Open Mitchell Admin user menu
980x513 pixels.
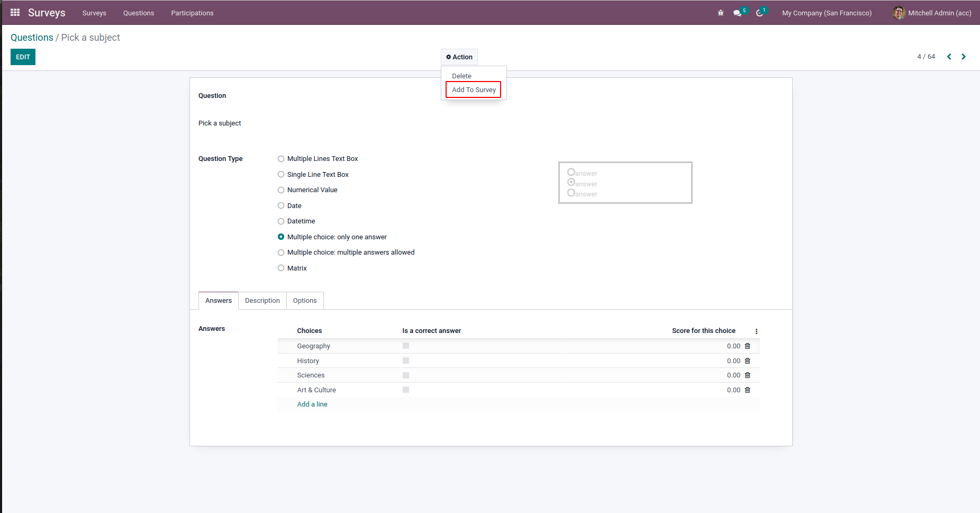[932, 13]
